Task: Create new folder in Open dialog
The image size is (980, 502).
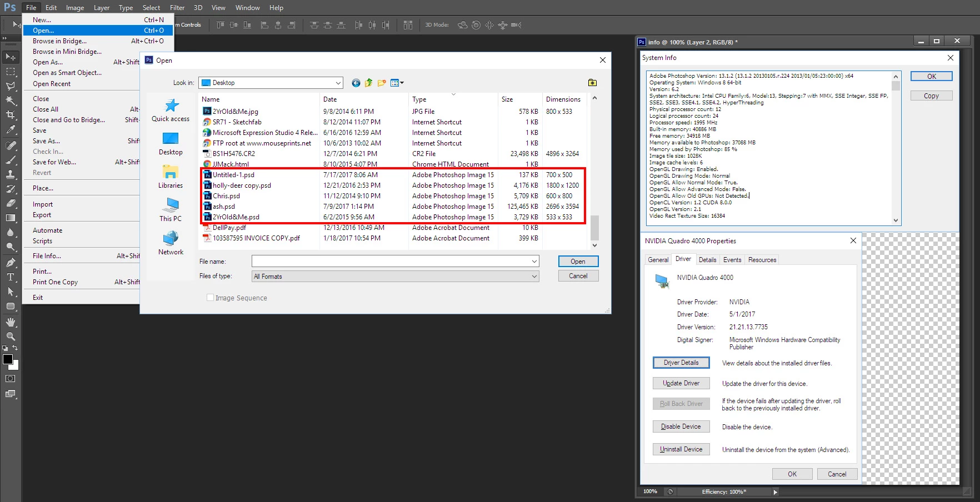Action: coord(382,83)
